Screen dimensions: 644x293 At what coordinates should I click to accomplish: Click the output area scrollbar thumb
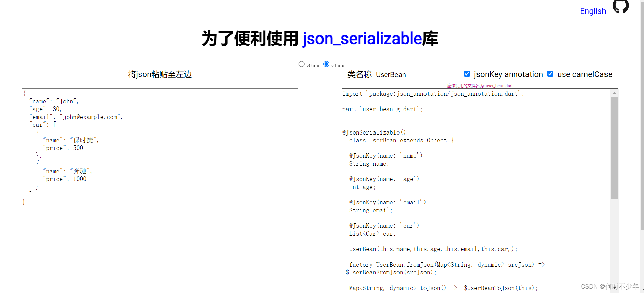(x=614, y=148)
